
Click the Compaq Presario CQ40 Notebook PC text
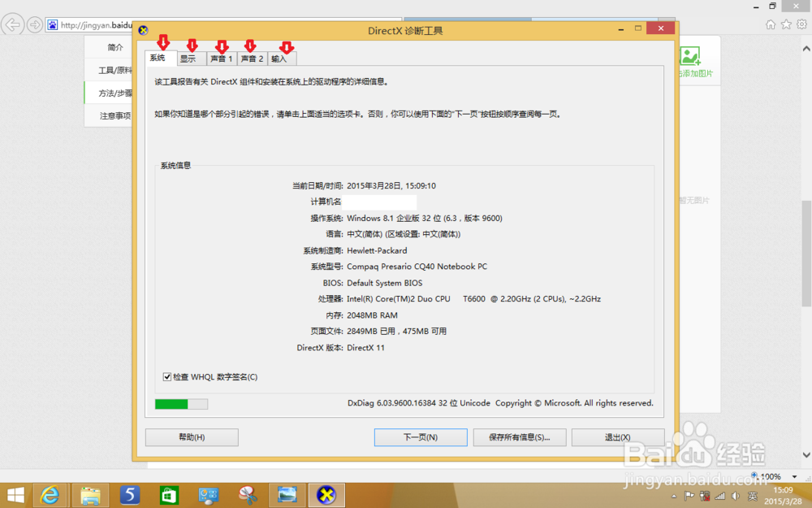point(417,267)
